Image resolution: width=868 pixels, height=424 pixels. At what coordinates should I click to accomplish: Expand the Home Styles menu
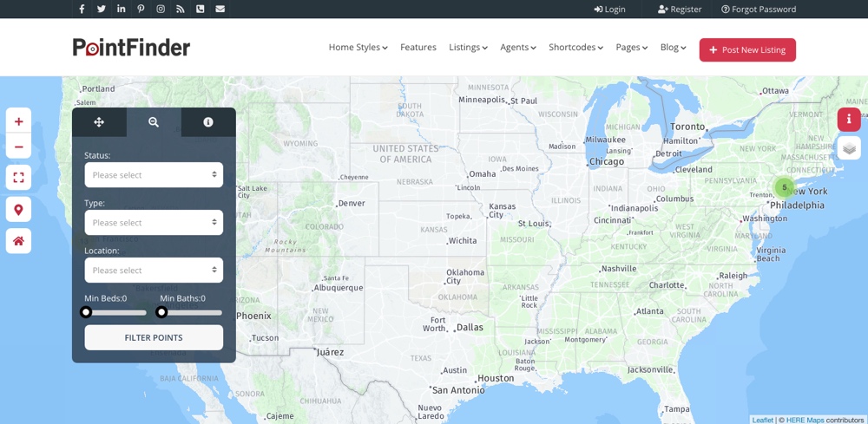[x=358, y=48]
